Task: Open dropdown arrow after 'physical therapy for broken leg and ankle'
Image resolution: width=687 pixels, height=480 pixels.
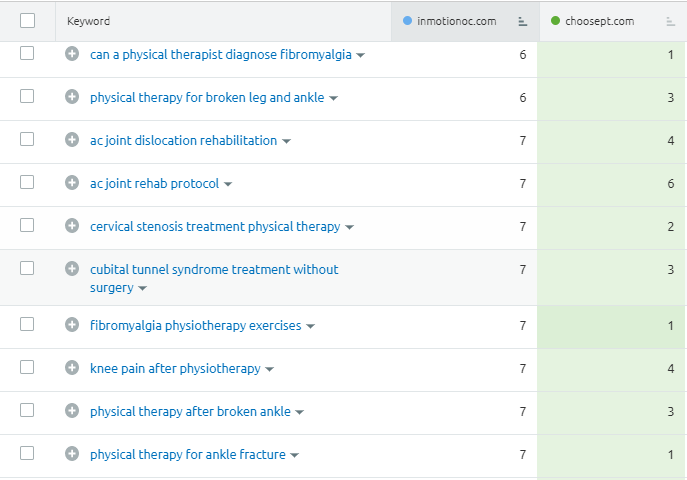Action: [334, 98]
